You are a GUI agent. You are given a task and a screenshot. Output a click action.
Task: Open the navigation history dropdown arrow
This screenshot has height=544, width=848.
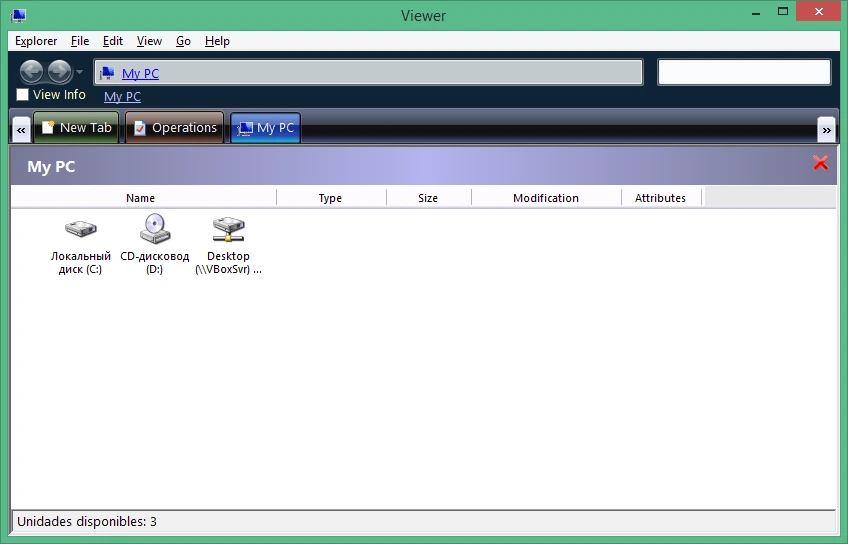click(79, 71)
